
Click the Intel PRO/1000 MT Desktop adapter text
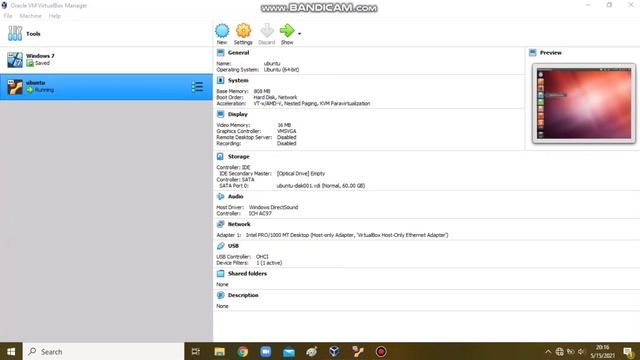pos(347,235)
